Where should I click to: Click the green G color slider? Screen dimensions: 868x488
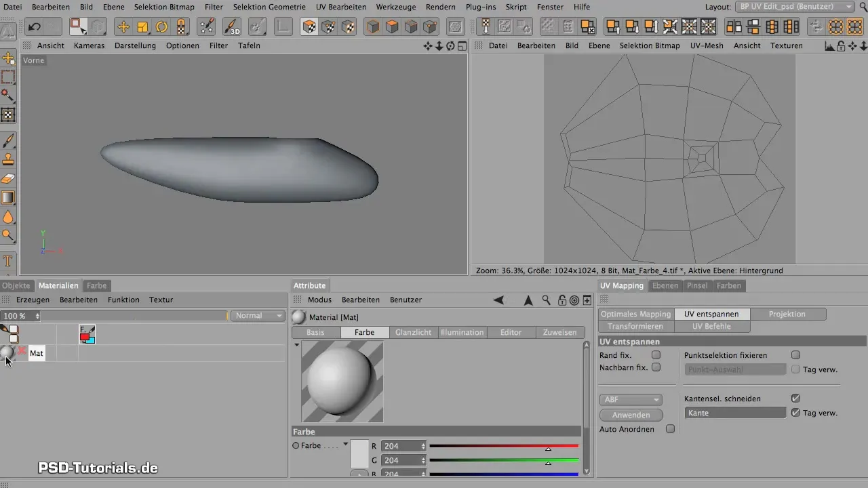[x=504, y=460]
